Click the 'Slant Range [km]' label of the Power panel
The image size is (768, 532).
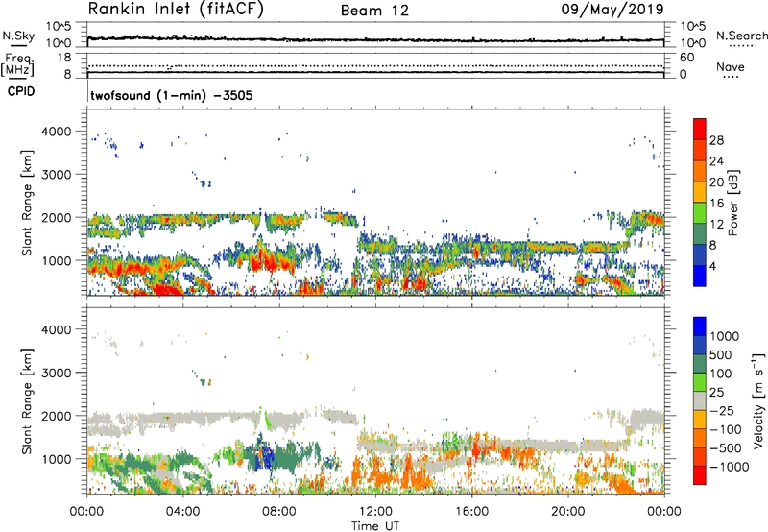[x=27, y=203]
